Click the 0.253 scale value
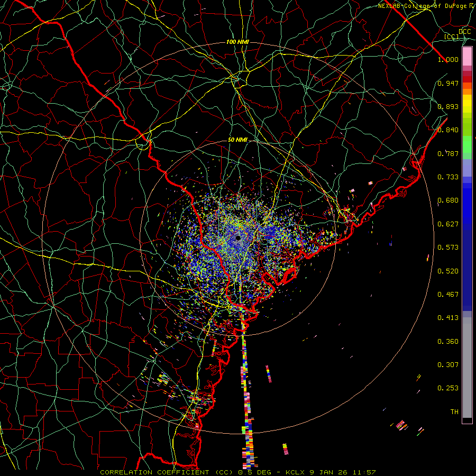Screen dimensions: 476x476 coord(448,388)
